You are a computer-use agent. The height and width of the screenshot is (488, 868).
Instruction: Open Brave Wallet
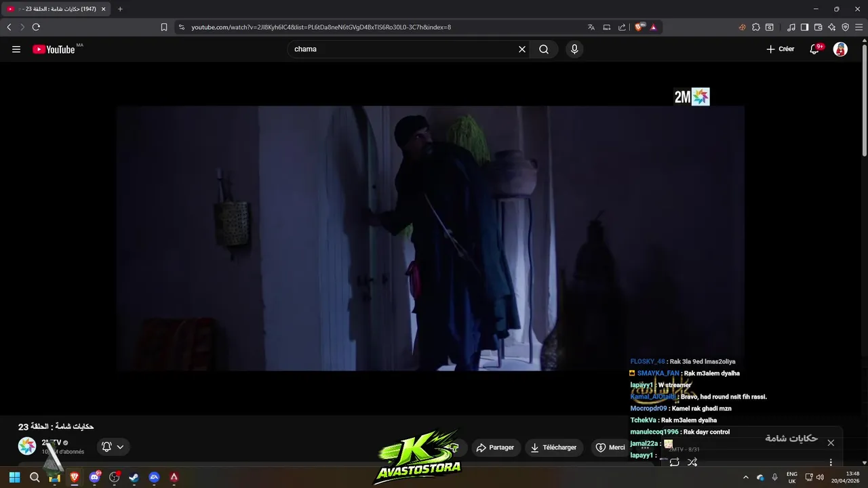coord(818,27)
